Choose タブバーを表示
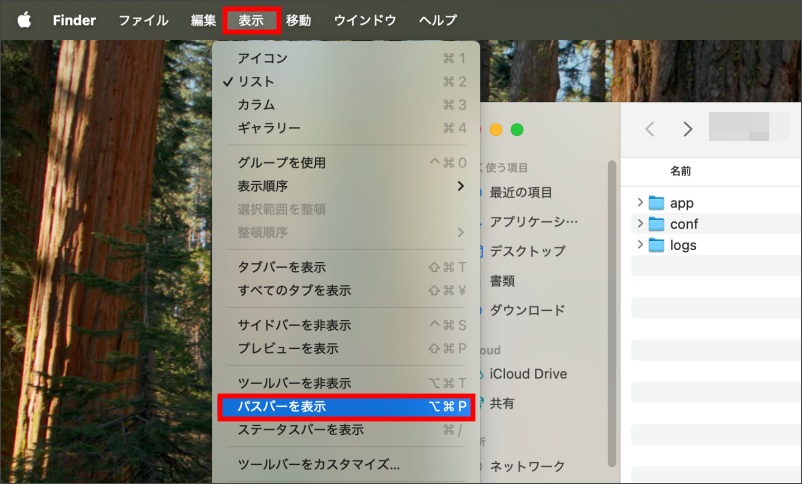 (x=346, y=267)
